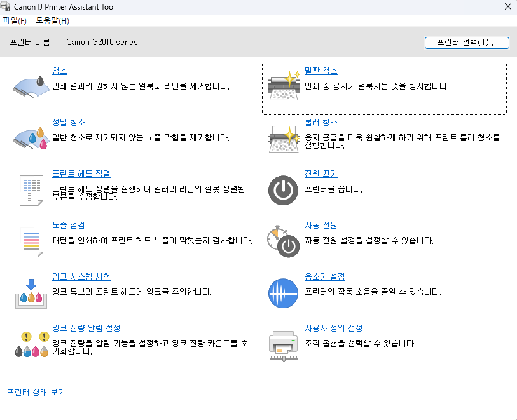This screenshot has height=420, width=517.
Task: Click the 롤러 청소 roller cleaning icon
Action: [284, 139]
